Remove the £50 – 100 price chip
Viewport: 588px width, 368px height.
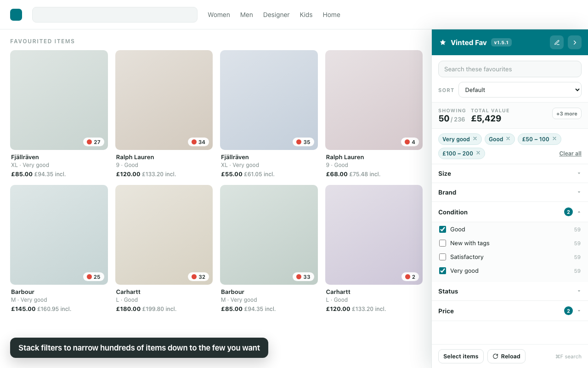coord(554,139)
